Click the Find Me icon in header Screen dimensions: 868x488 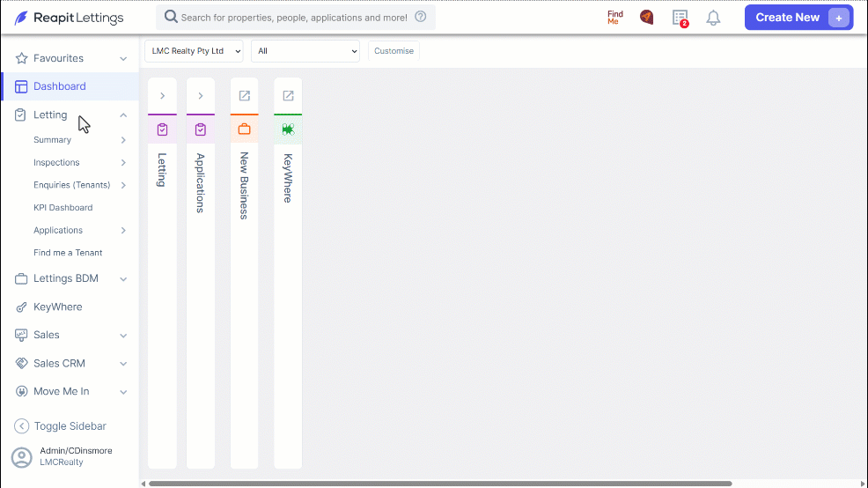click(x=615, y=18)
